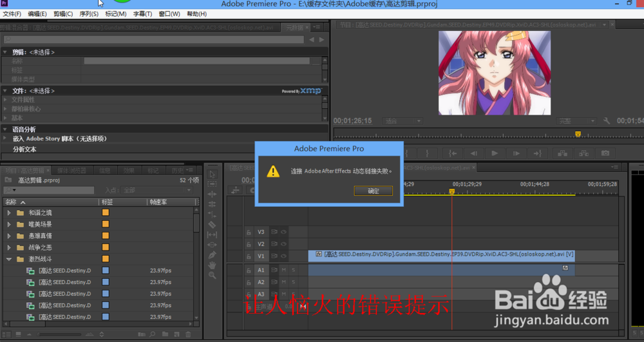
Task: Click the Find icon in project panel
Action: (x=153, y=334)
